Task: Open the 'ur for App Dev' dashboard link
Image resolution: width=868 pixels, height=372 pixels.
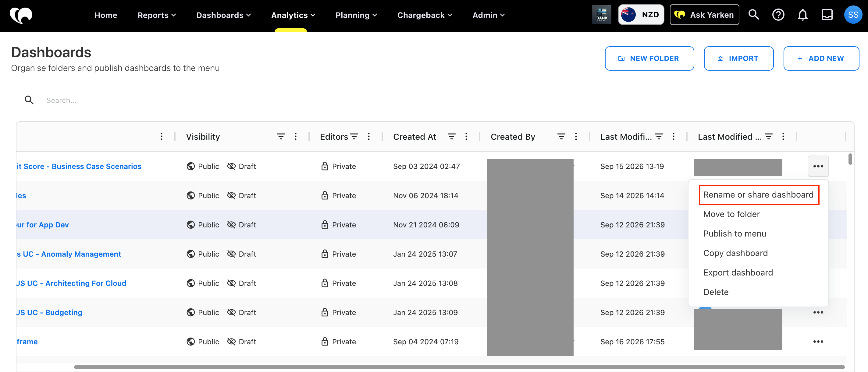Action: [43, 225]
